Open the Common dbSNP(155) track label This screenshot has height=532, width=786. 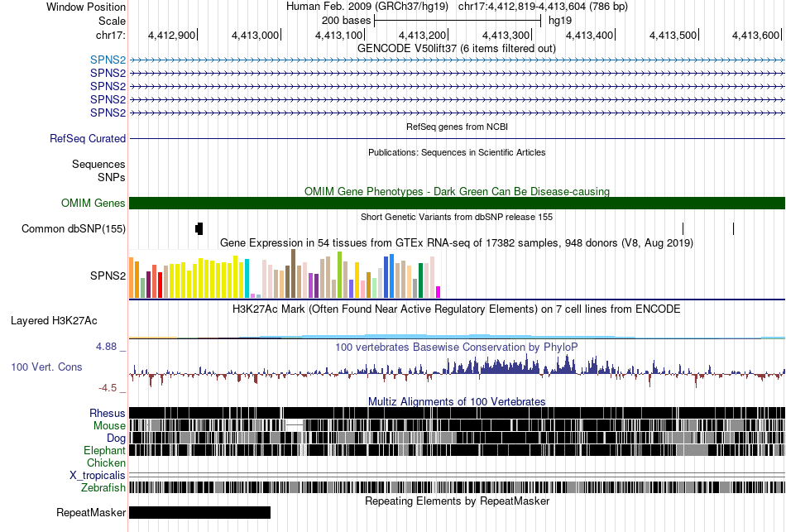[x=74, y=228]
